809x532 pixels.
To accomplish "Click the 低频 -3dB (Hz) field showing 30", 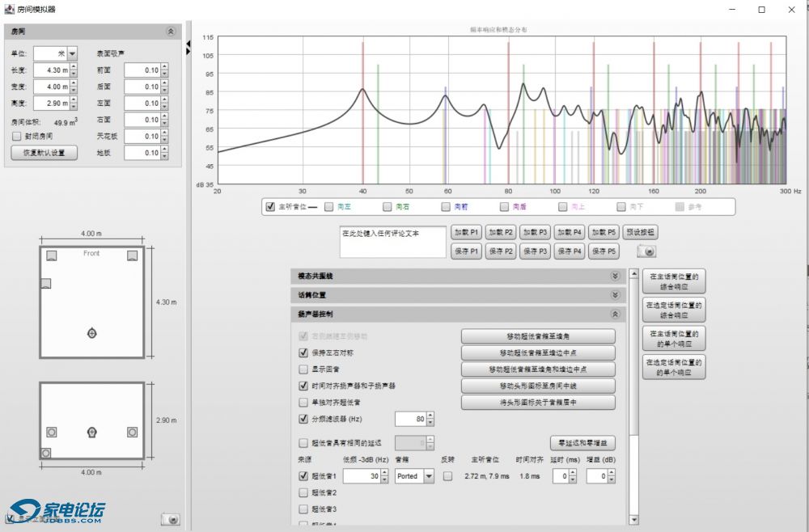I will 362,476.
